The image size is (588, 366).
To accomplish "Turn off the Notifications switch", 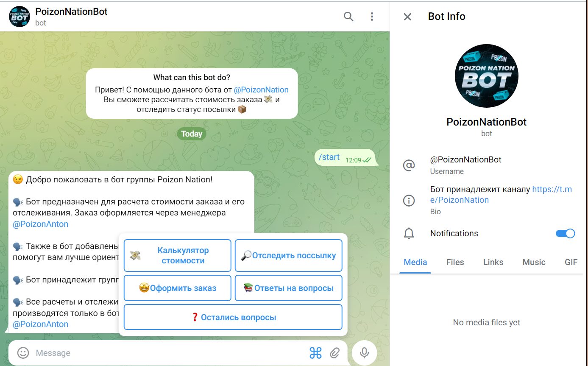I will pyautogui.click(x=565, y=233).
